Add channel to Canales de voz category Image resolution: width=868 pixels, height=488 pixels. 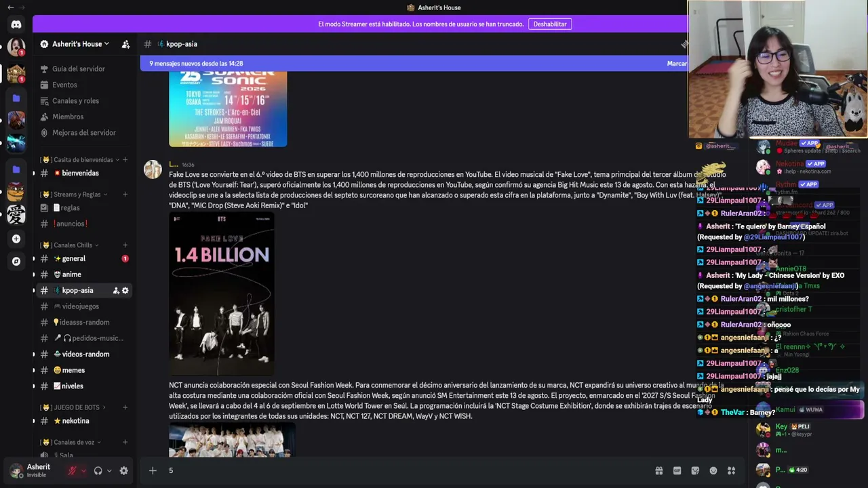125,443
